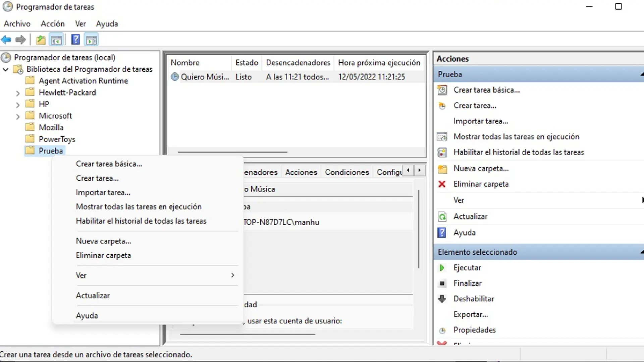The width and height of the screenshot is (644, 362).
Task: Toggle show/hide action pane toolbar button
Action: 91,40
